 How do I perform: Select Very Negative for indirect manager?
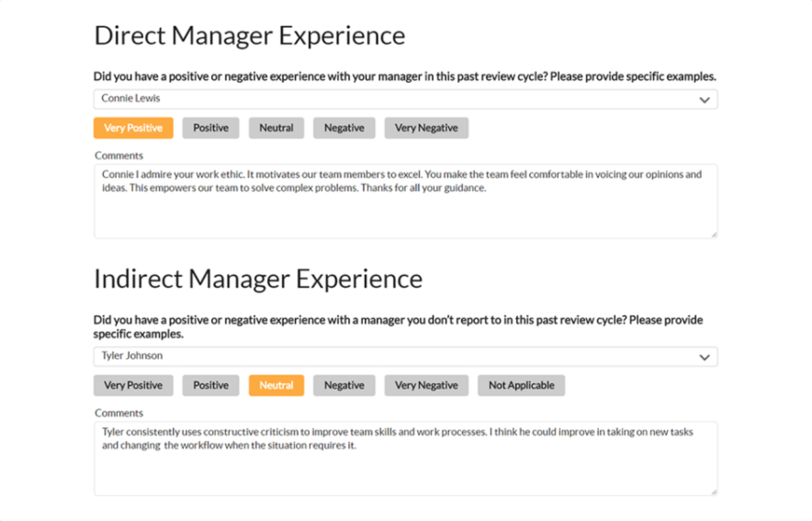click(426, 385)
